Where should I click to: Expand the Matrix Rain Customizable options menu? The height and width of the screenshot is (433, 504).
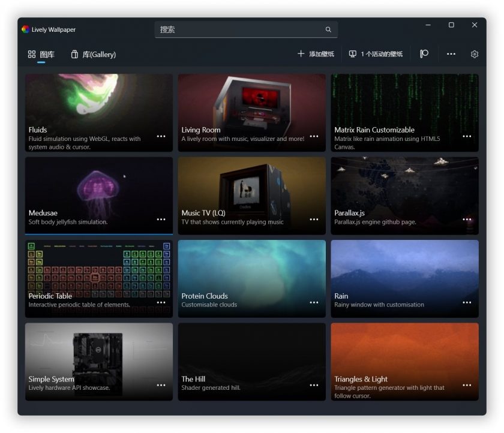pos(467,136)
